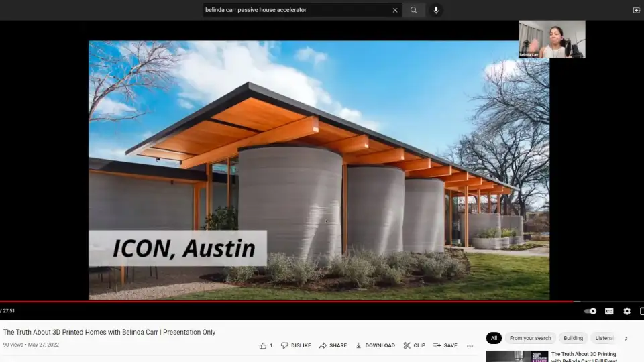Open the player settings gear

click(627, 311)
